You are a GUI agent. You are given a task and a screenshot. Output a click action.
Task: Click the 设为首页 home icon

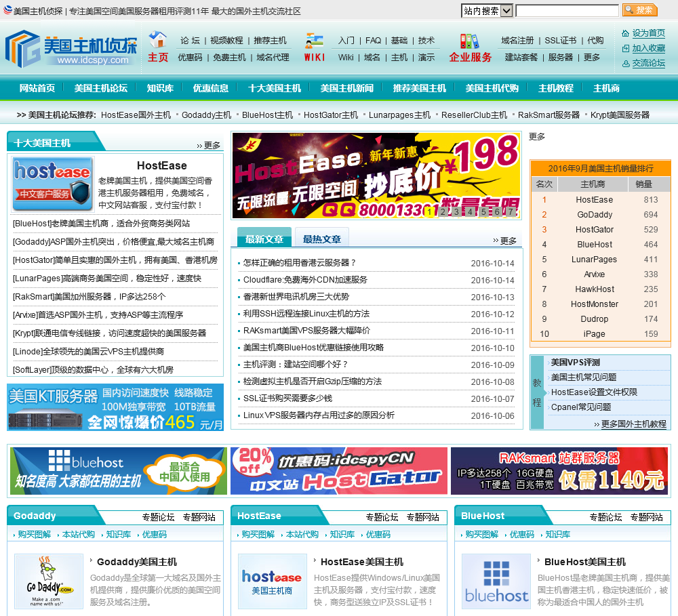[625, 33]
